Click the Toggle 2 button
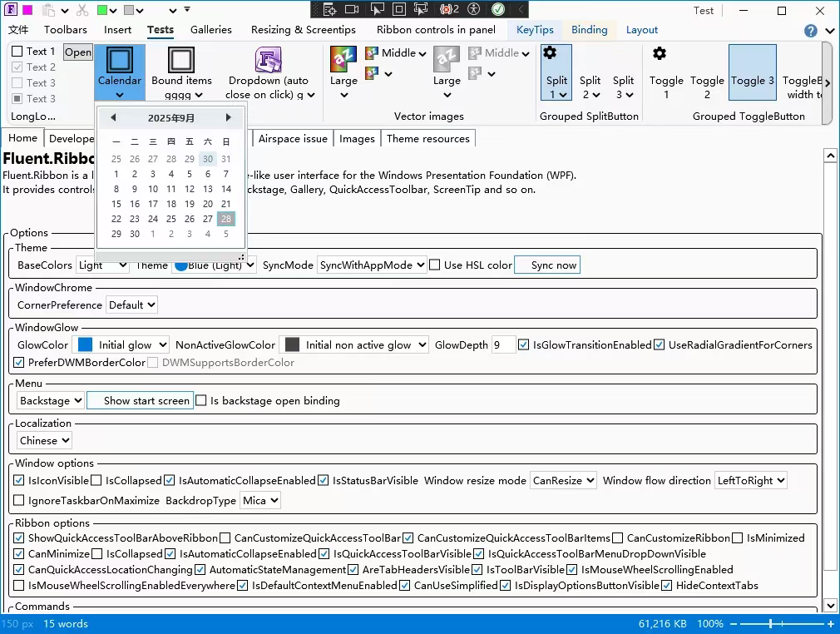Image resolution: width=840 pixels, height=634 pixels. click(707, 72)
